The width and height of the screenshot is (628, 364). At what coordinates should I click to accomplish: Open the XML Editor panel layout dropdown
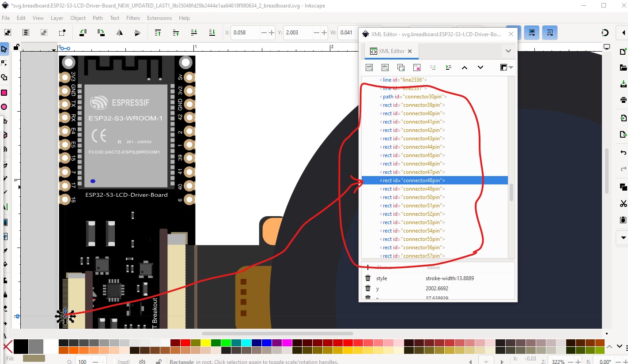[x=506, y=68]
